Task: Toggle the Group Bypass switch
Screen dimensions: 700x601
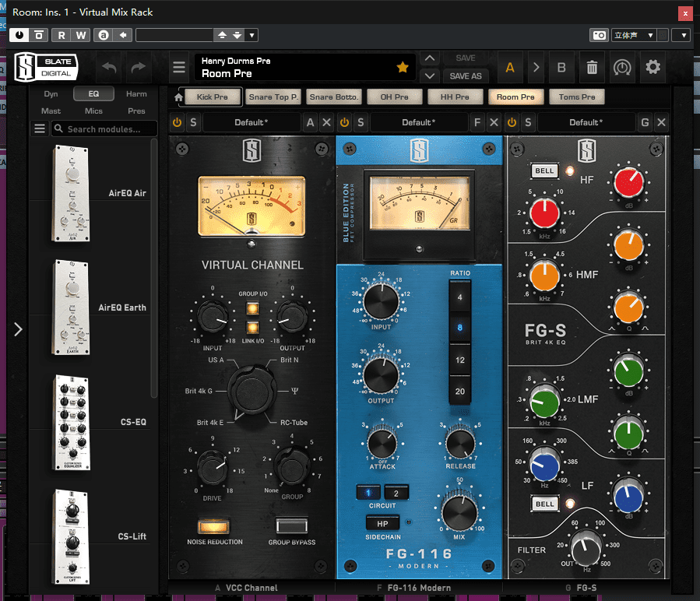Action: [x=291, y=526]
